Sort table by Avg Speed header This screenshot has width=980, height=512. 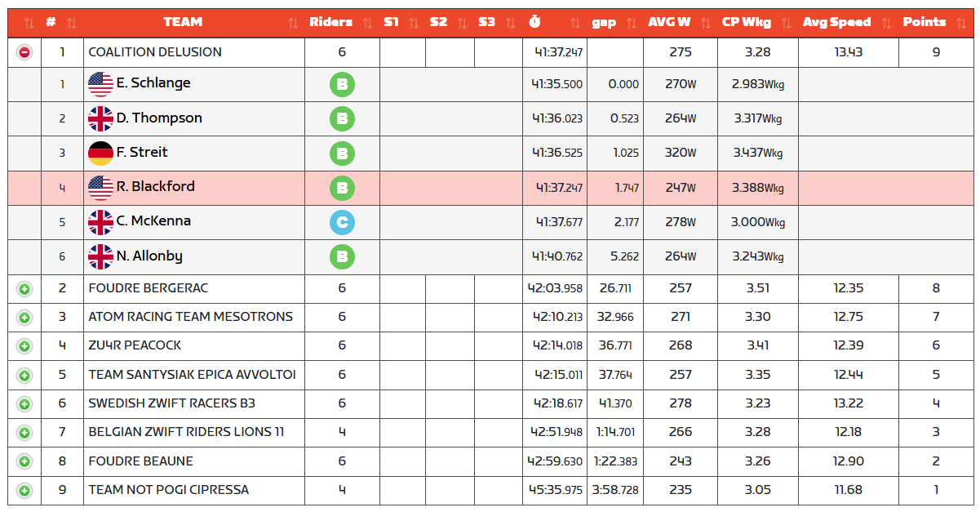[836, 22]
